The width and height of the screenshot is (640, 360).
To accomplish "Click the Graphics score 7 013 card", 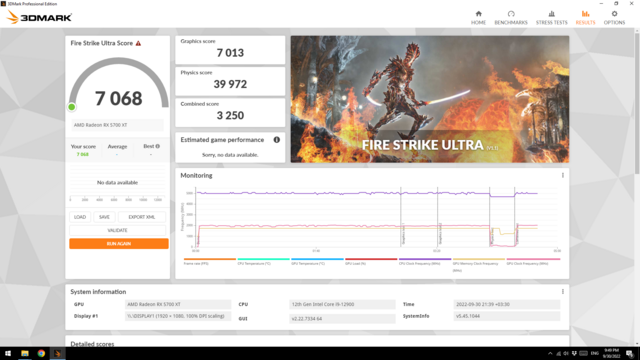I will click(x=230, y=50).
